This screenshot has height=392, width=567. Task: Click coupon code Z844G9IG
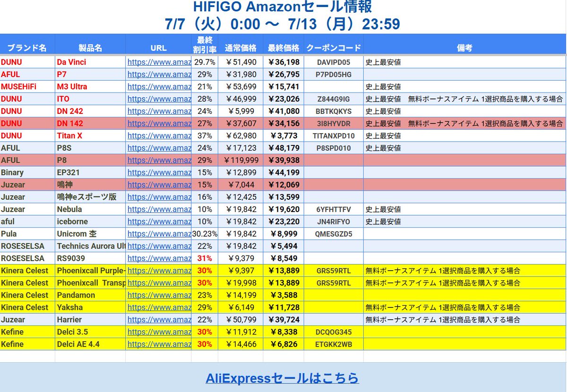click(334, 99)
